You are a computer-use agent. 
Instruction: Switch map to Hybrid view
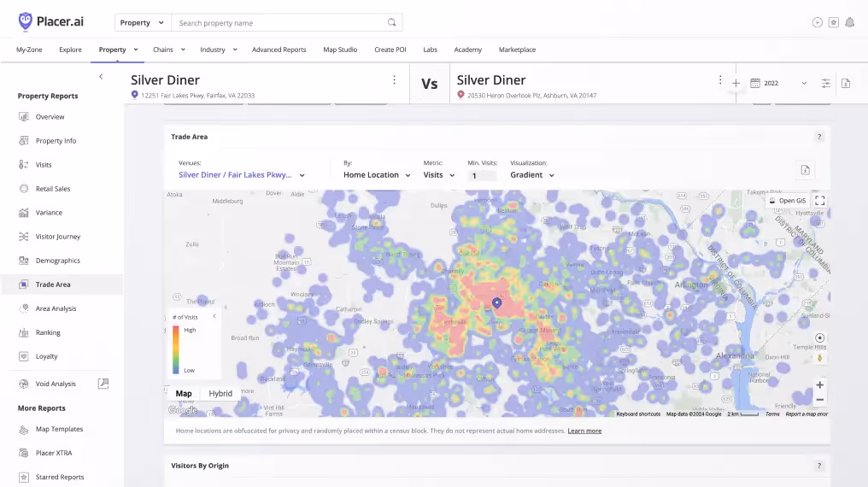point(220,394)
